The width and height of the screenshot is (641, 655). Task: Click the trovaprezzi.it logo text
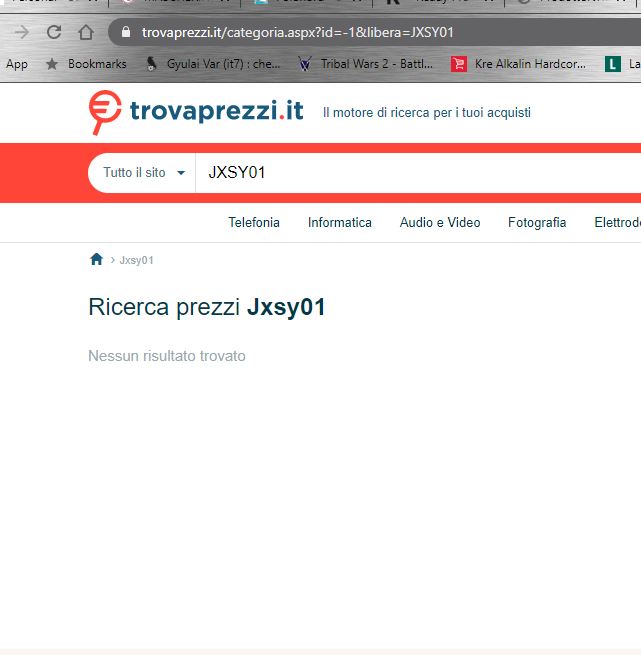[216, 111]
